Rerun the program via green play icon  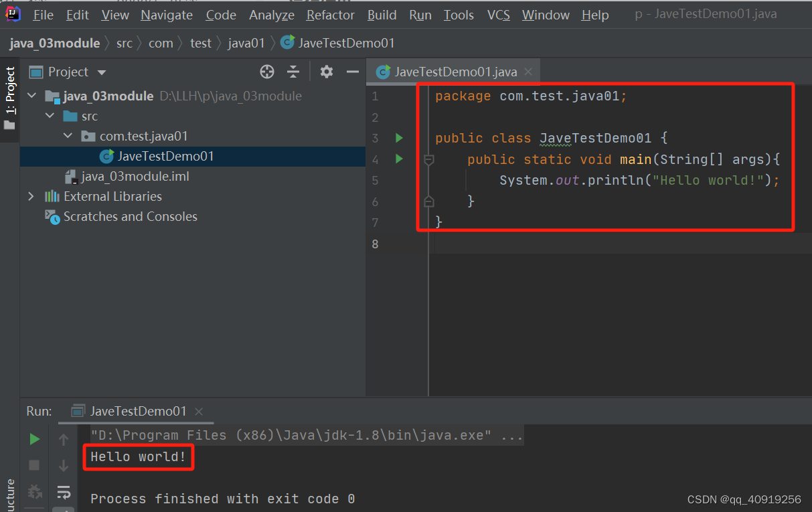(34, 439)
